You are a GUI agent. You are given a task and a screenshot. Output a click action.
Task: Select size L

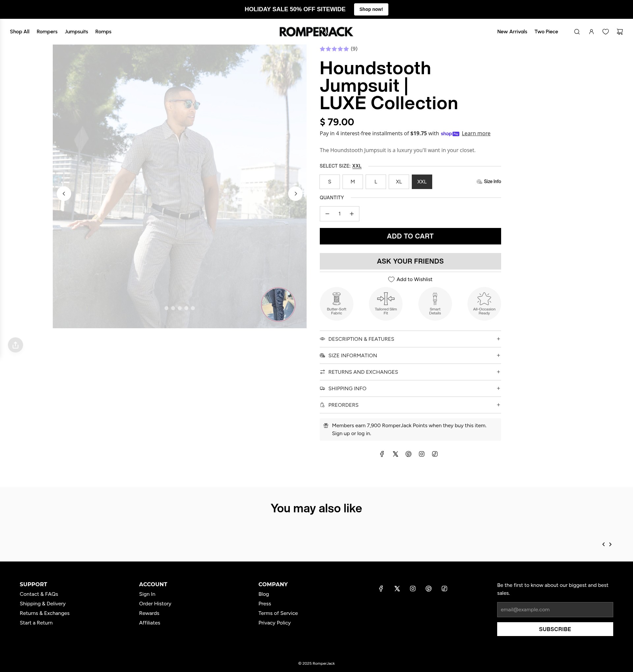pyautogui.click(x=376, y=182)
